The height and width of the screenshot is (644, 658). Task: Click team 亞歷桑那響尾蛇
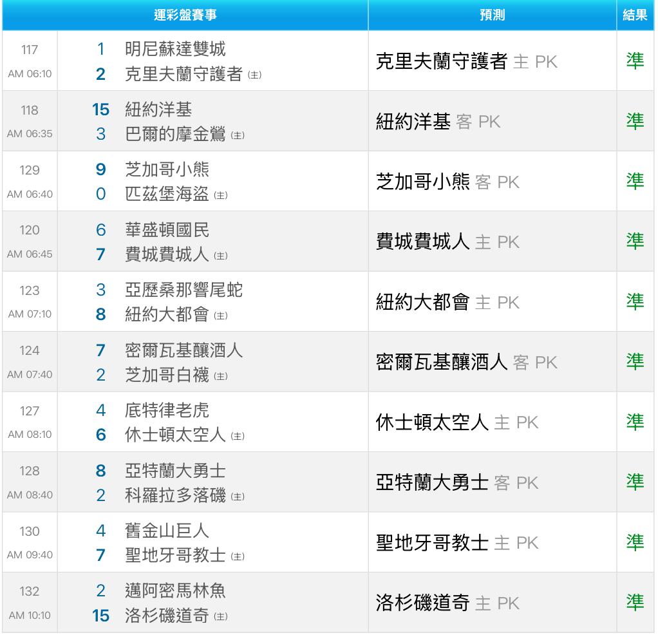183,290
